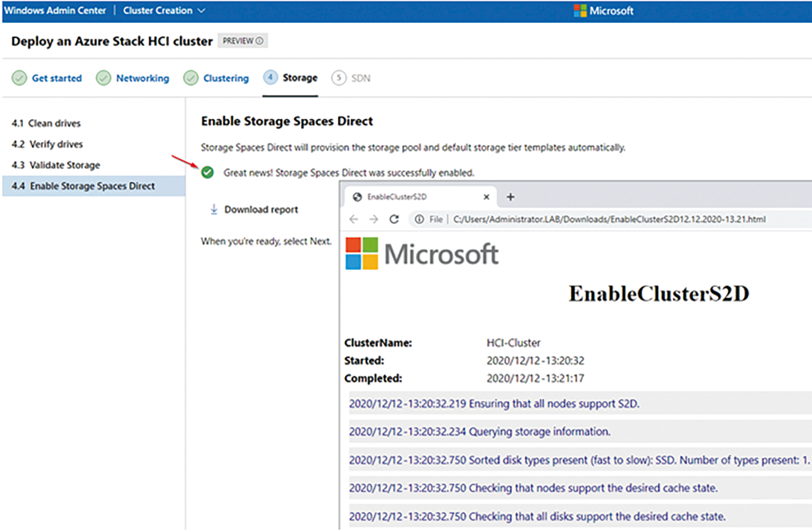Select the EnableClusterS2D browser tab
Image resolution: width=812 pixels, height=531 pixels.
tap(420, 196)
